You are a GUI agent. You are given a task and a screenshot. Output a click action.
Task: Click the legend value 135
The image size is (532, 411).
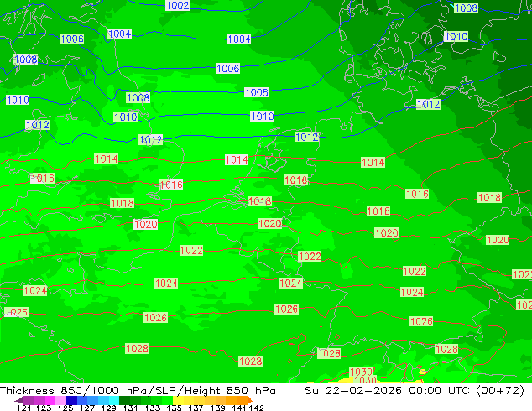pyautogui.click(x=174, y=408)
